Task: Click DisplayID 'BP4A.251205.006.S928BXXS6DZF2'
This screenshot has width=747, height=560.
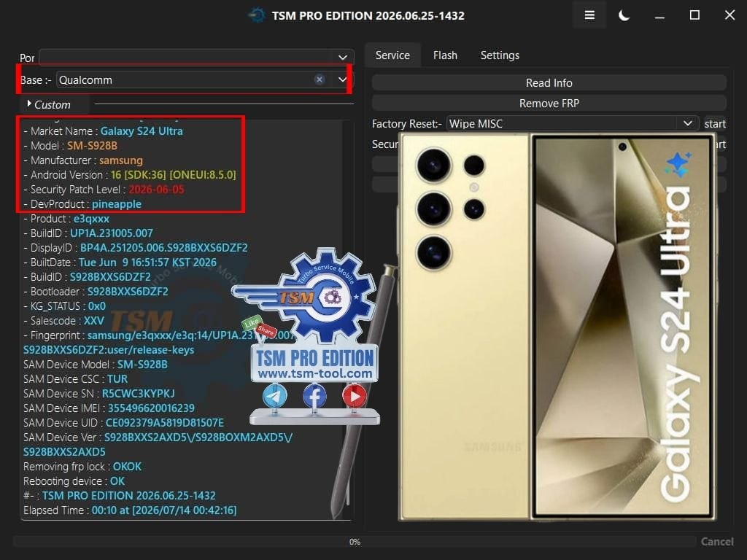Action: pos(164,248)
